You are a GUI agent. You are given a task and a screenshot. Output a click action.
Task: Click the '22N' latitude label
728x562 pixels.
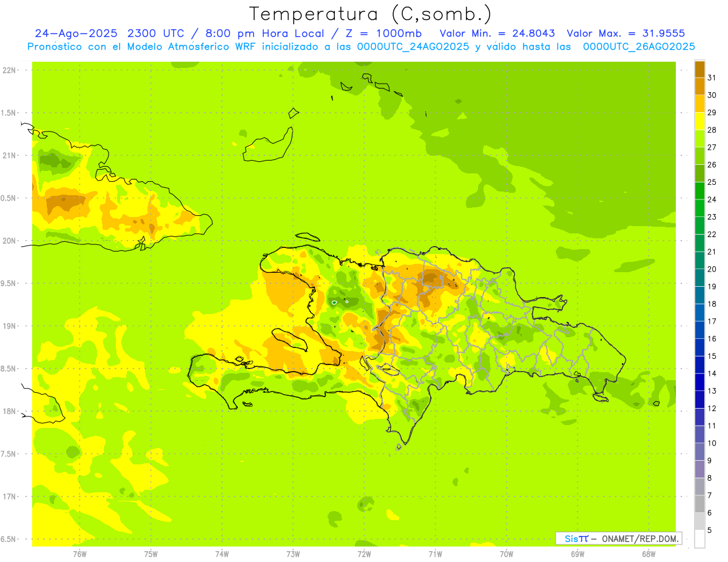[x=10, y=70]
